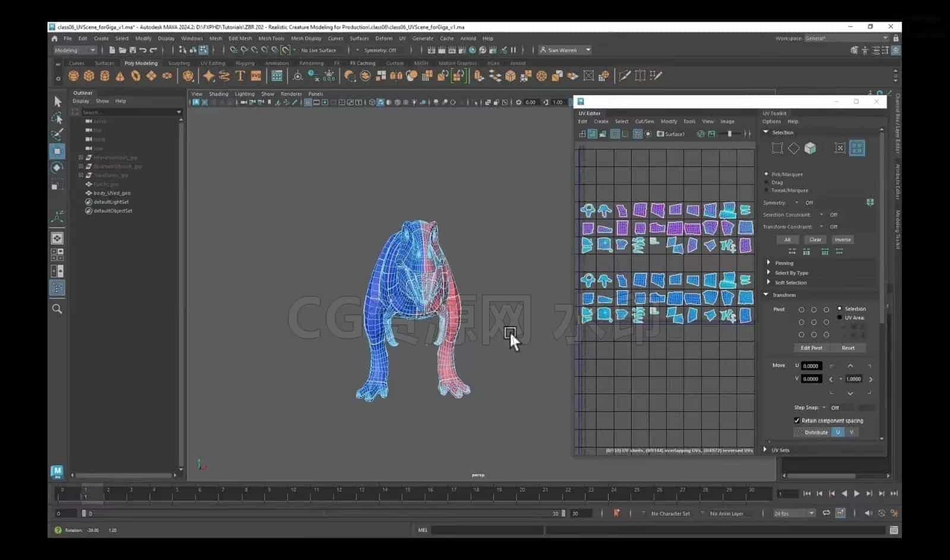Expand the Pinning section
950x560 pixels.
tap(768, 263)
